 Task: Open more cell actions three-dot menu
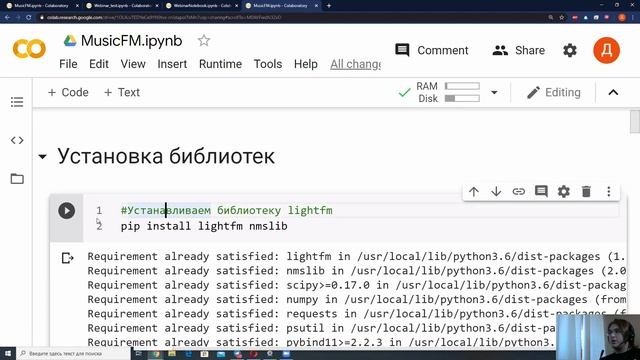click(x=609, y=191)
